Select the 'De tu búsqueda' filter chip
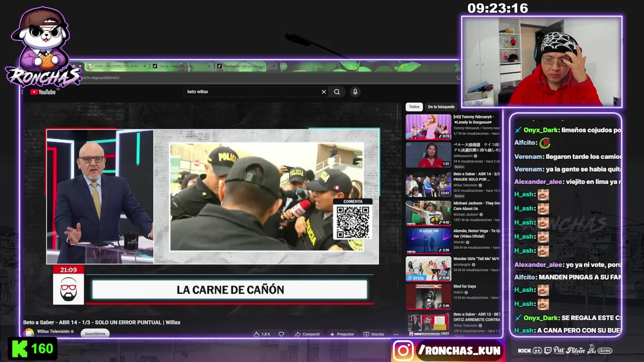This screenshot has height=362, width=644. pos(441,107)
